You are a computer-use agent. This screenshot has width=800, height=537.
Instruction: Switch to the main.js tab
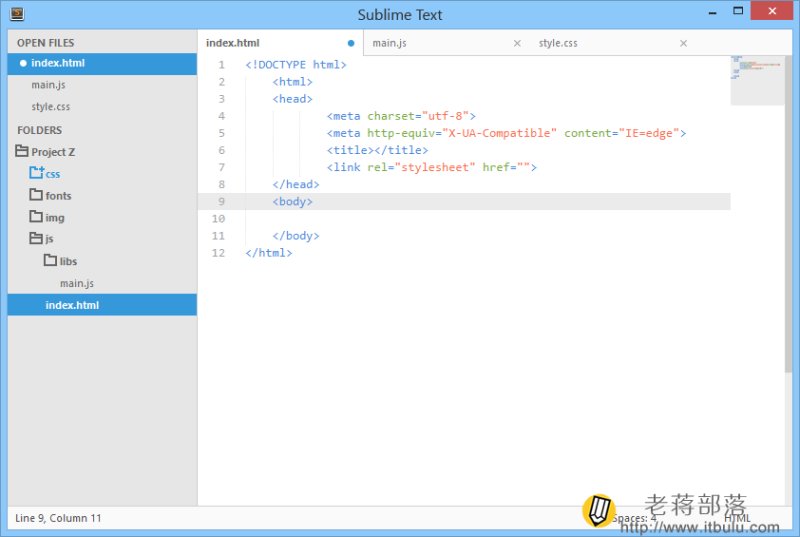[x=446, y=43]
